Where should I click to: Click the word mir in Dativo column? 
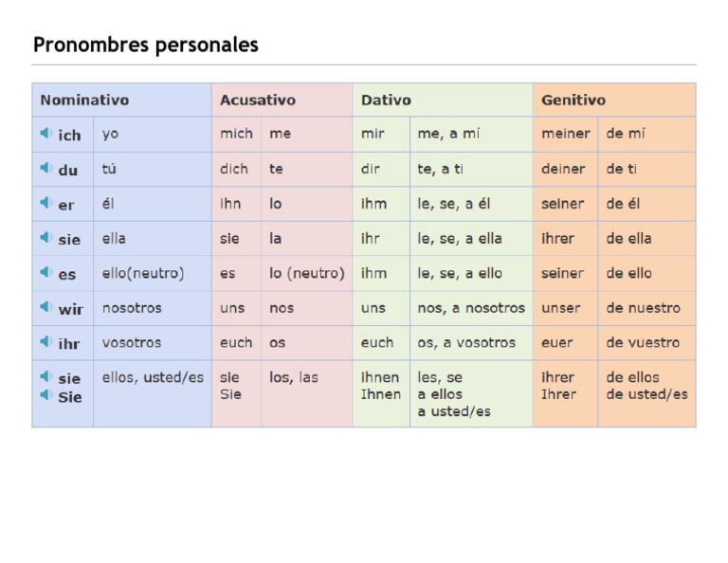[373, 134]
